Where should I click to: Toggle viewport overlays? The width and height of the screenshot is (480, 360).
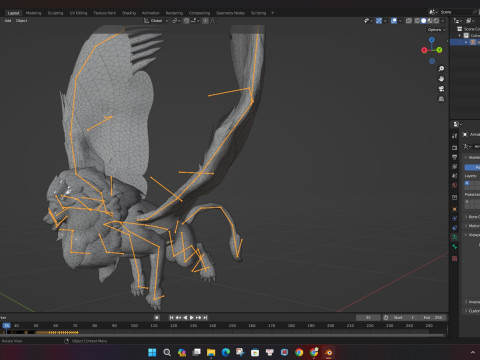tap(394, 21)
